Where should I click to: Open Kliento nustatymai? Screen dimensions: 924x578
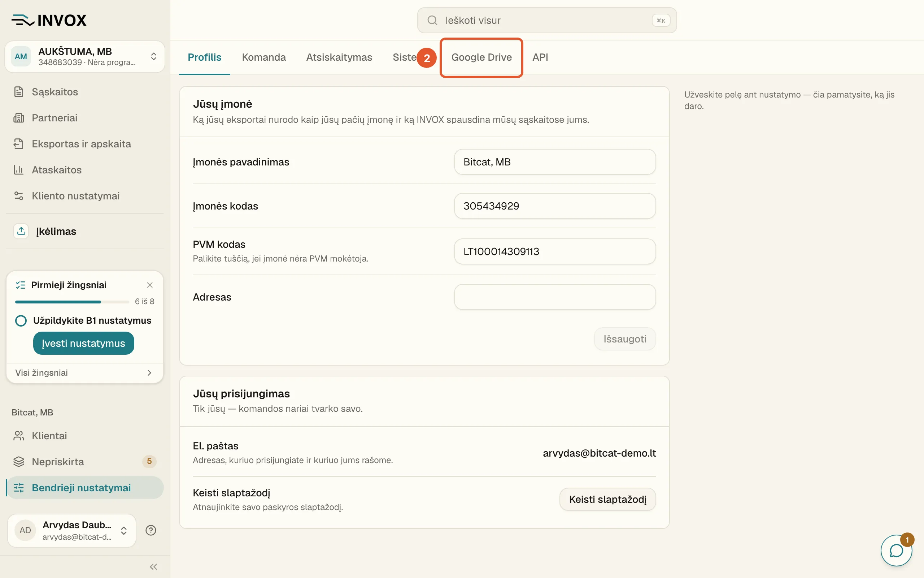click(85, 196)
